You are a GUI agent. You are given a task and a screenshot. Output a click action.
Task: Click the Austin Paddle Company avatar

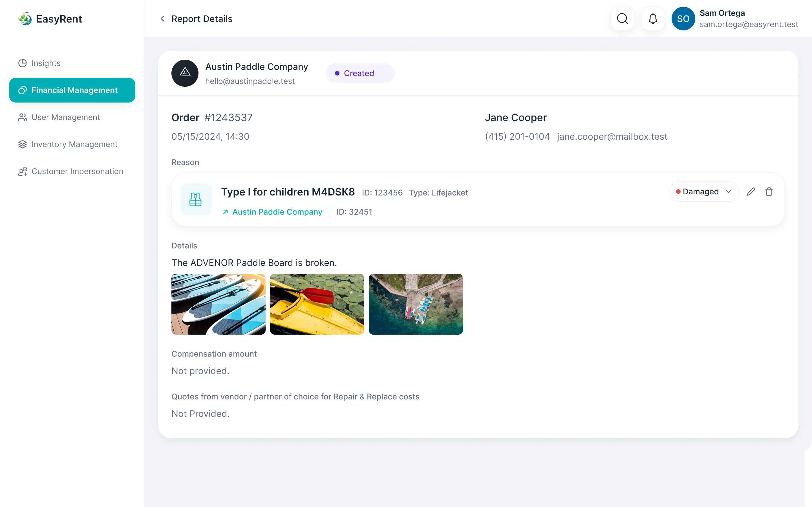[x=185, y=73]
